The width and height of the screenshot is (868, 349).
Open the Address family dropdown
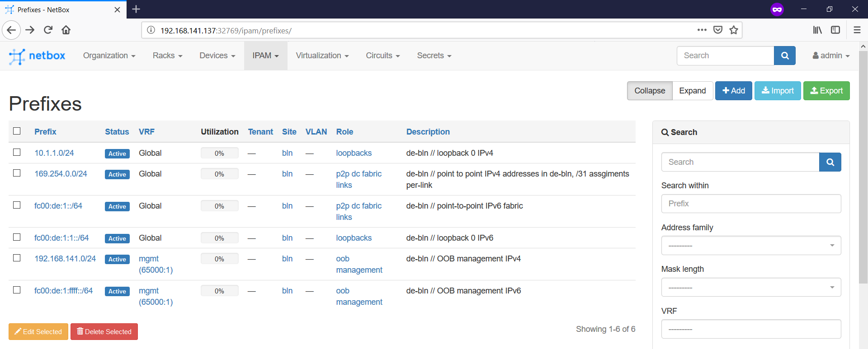[x=750, y=246]
